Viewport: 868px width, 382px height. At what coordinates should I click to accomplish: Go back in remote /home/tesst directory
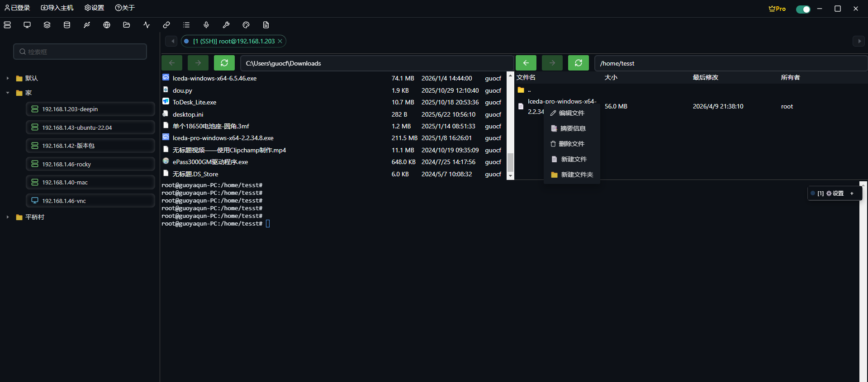(526, 63)
